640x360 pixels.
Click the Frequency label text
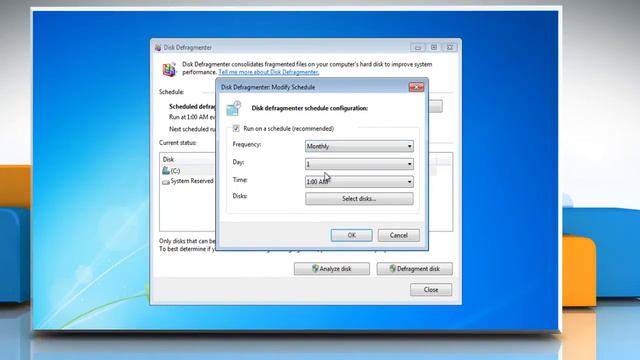pos(247,144)
